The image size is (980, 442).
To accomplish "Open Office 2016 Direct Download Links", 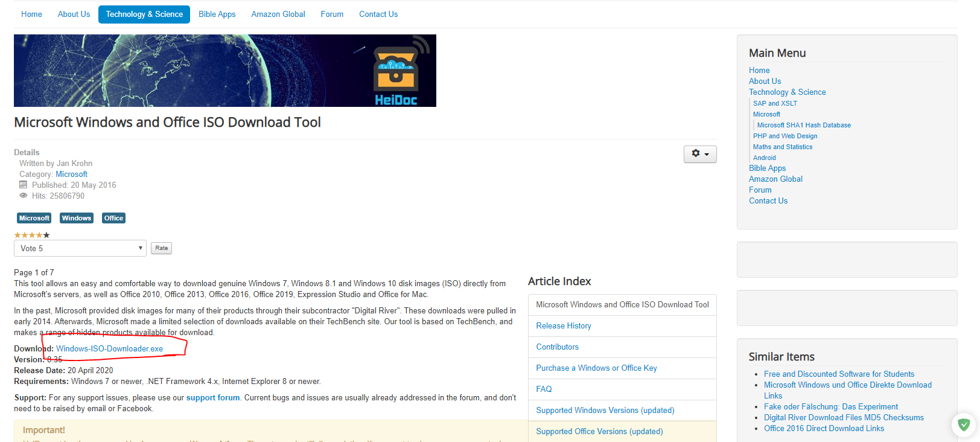I will click(x=824, y=428).
